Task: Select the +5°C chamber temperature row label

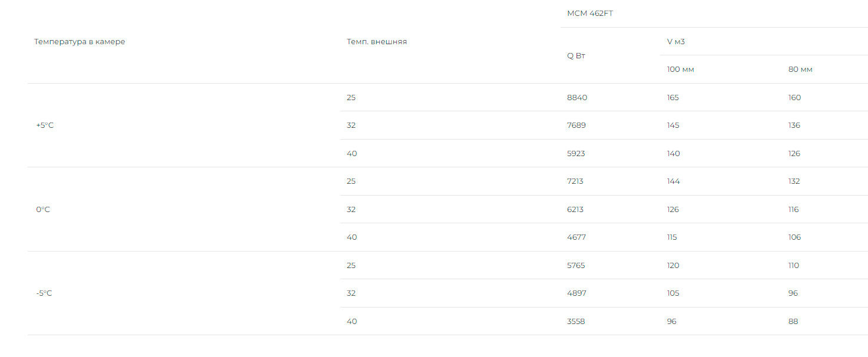Action: (x=45, y=125)
